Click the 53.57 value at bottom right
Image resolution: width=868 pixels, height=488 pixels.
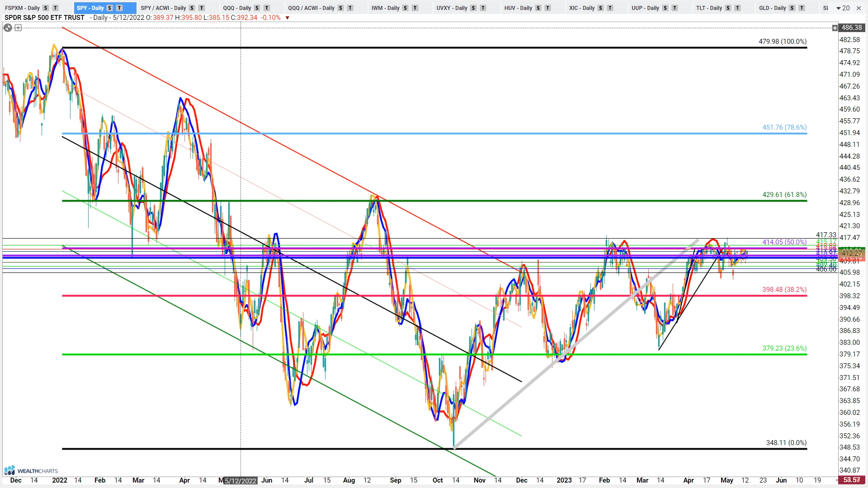point(852,480)
